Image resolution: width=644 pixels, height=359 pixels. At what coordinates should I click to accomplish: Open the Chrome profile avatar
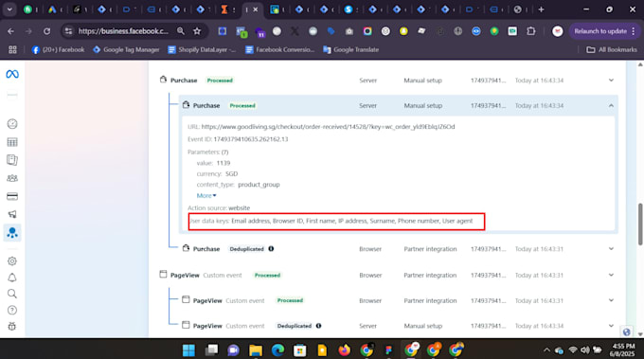(x=557, y=31)
